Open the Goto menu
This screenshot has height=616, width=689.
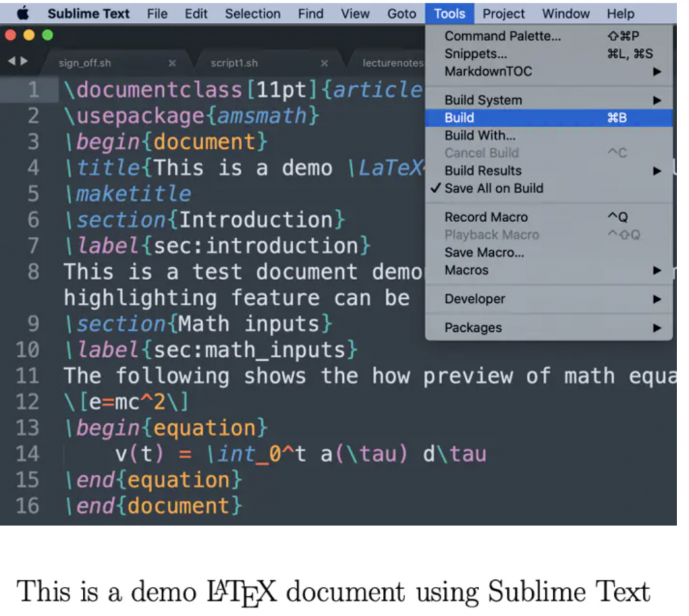point(402,13)
